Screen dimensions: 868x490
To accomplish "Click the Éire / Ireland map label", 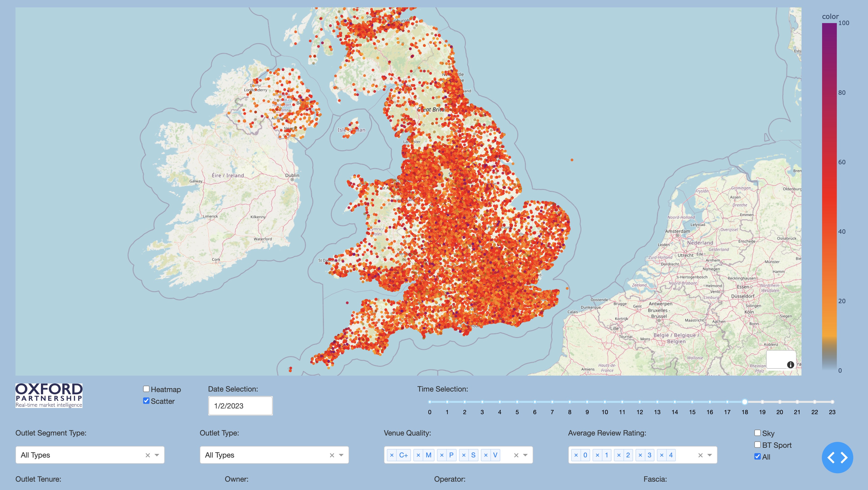I will tap(228, 175).
